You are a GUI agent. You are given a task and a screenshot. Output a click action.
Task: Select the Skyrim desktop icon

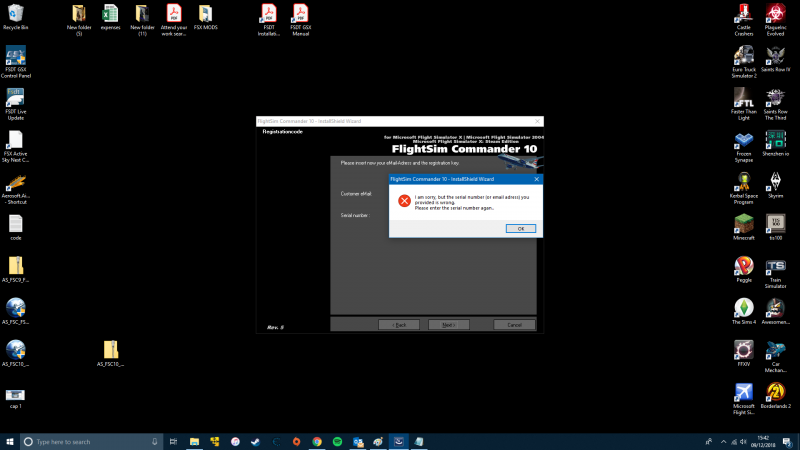pos(775,185)
